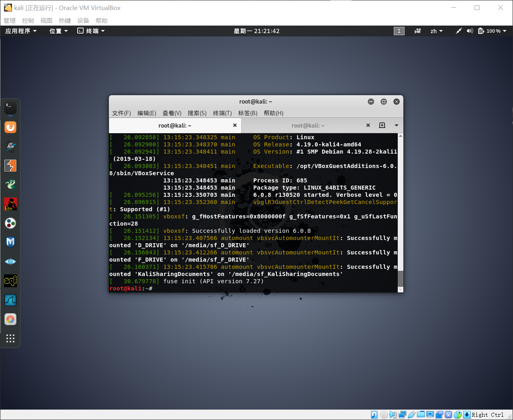Switch to the second root@kali tab
Viewport: 513px width, 420px height.
click(308, 125)
